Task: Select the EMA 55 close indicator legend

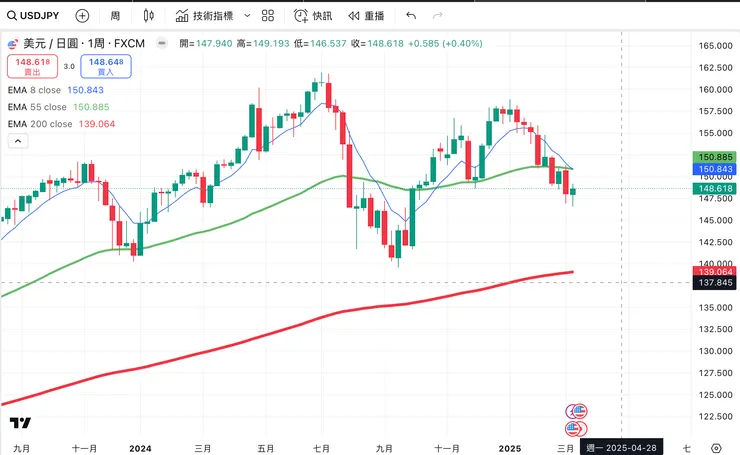Action: 40,107
